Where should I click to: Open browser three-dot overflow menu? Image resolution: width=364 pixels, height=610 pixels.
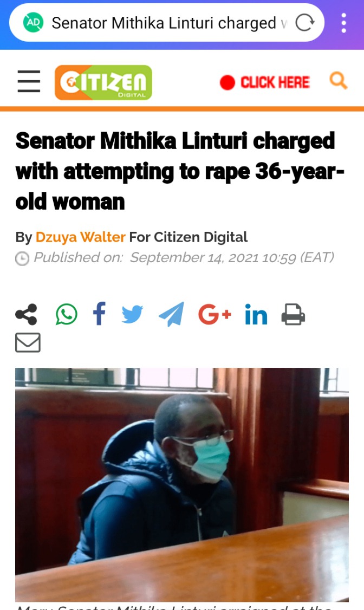click(x=344, y=23)
